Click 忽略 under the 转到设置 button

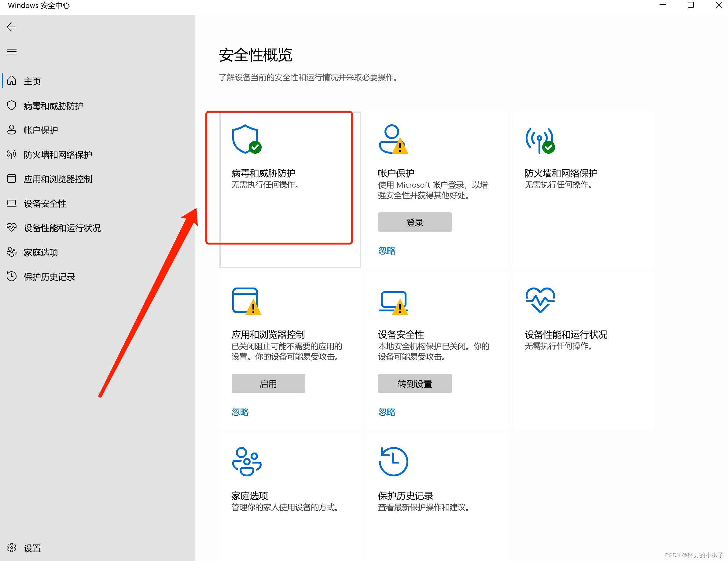point(387,412)
